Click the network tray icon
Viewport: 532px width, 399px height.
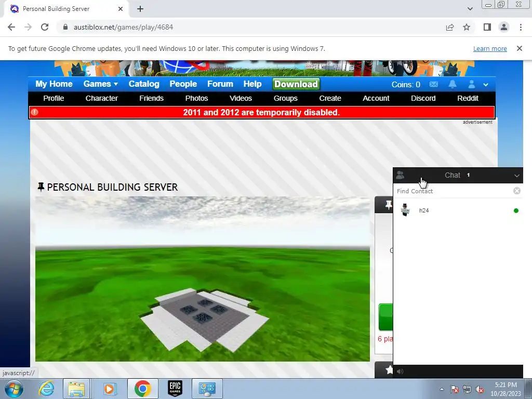click(467, 390)
